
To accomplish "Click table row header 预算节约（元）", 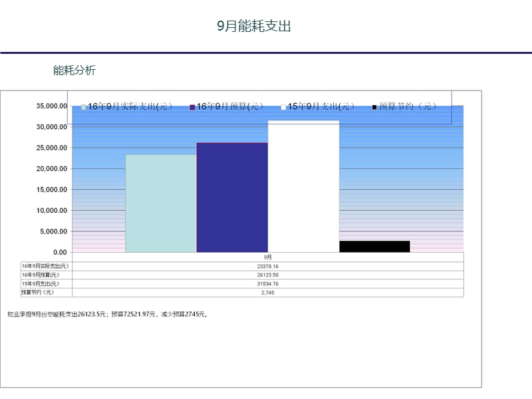I will pyautogui.click(x=38, y=292).
